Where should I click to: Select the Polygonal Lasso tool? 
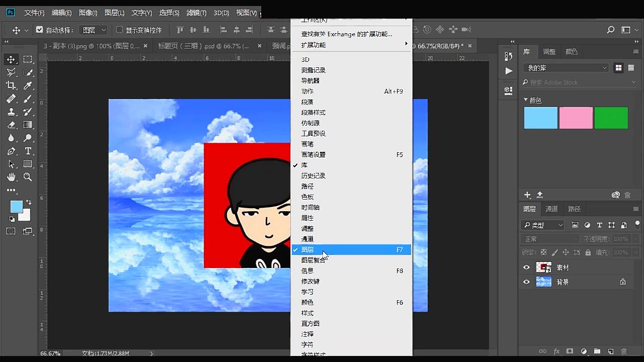click(11, 72)
